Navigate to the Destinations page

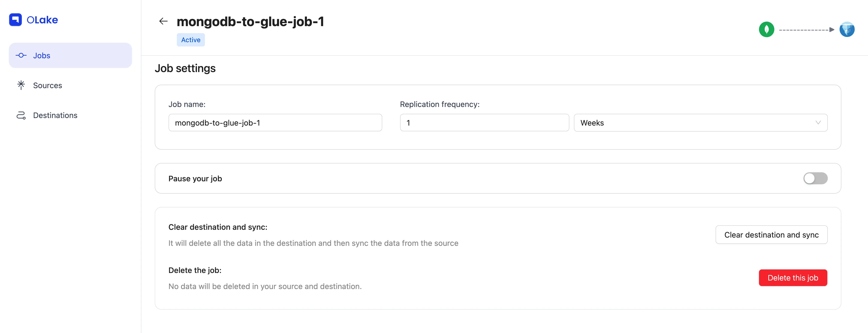pyautogui.click(x=55, y=115)
